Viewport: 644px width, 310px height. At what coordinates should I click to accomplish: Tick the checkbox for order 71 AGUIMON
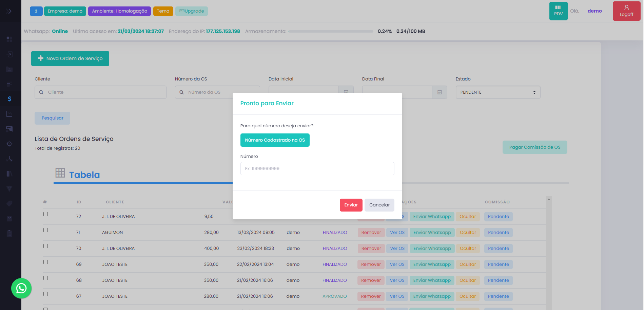[x=46, y=230]
